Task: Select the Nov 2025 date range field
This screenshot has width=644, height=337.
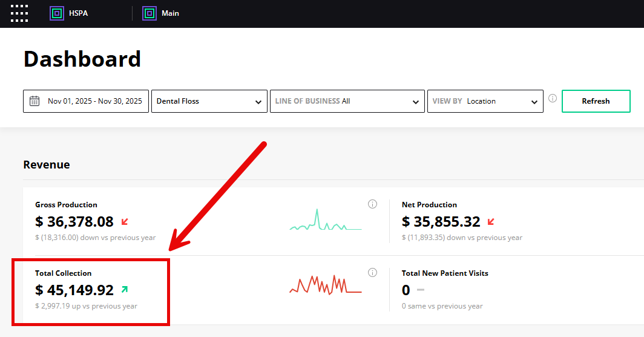Action: coord(94,101)
